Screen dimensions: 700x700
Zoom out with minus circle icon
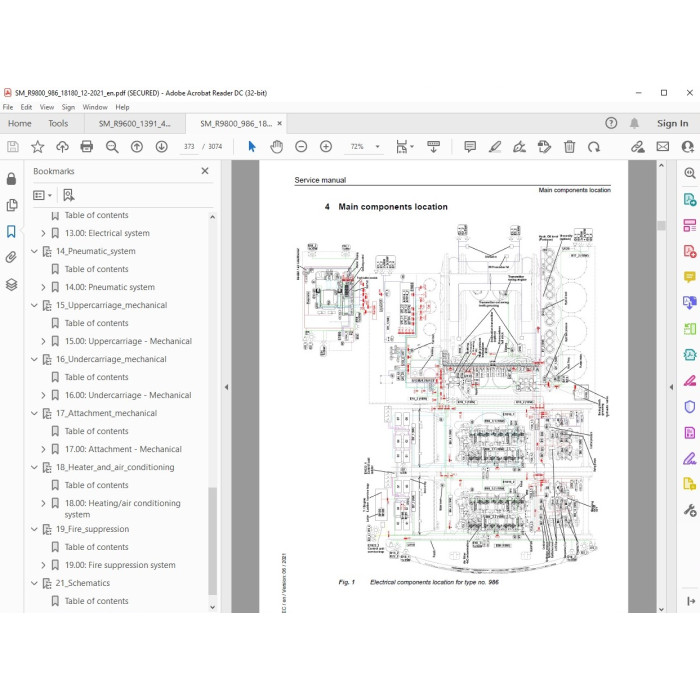301,146
